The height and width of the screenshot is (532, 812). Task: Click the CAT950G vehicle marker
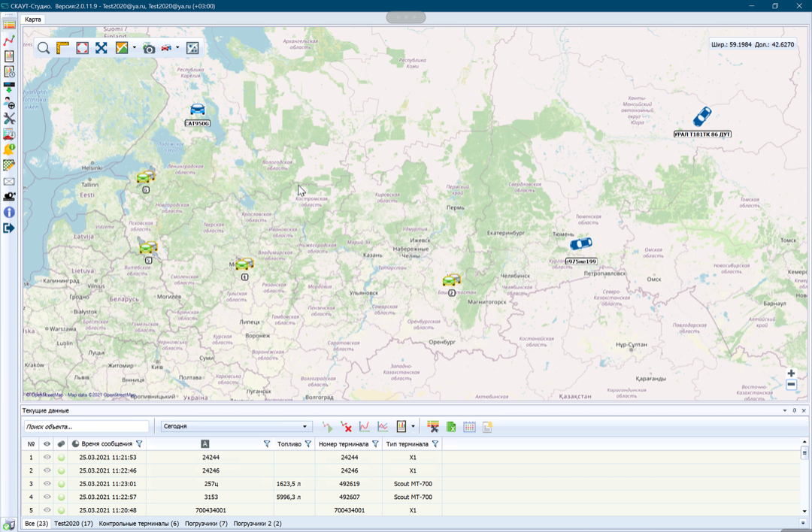click(x=197, y=110)
